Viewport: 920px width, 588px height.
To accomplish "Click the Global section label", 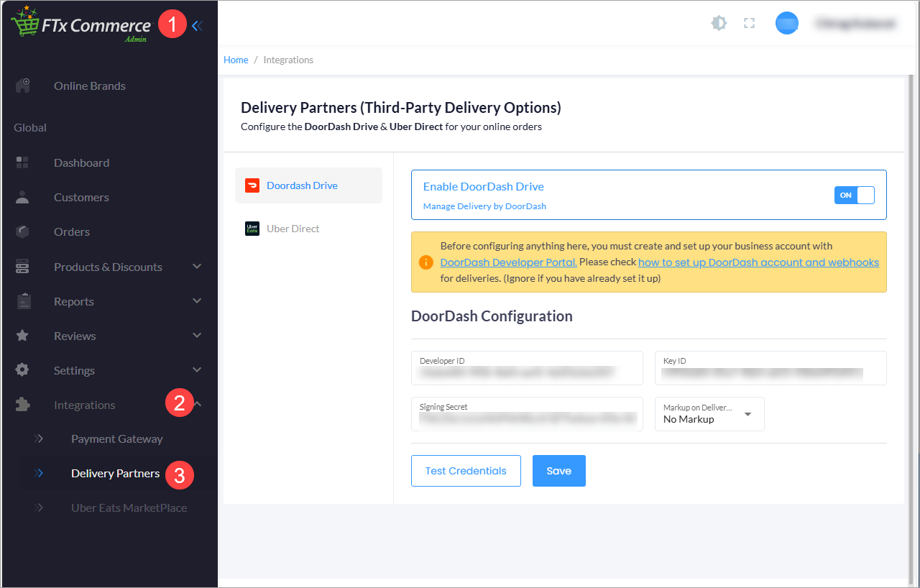I will pos(30,128).
